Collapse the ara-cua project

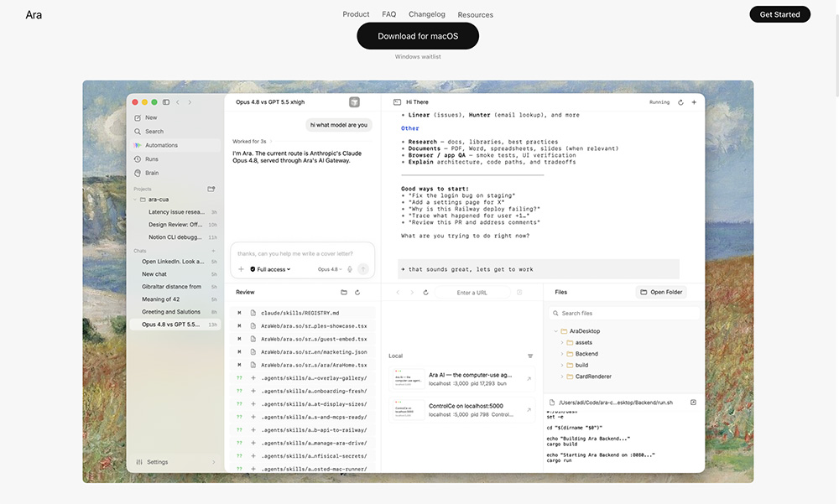[135, 200]
